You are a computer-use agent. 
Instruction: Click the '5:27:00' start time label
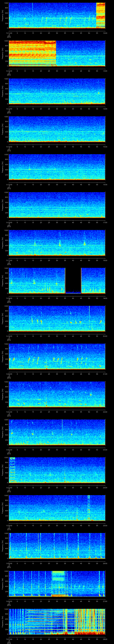(x=9, y=639)
